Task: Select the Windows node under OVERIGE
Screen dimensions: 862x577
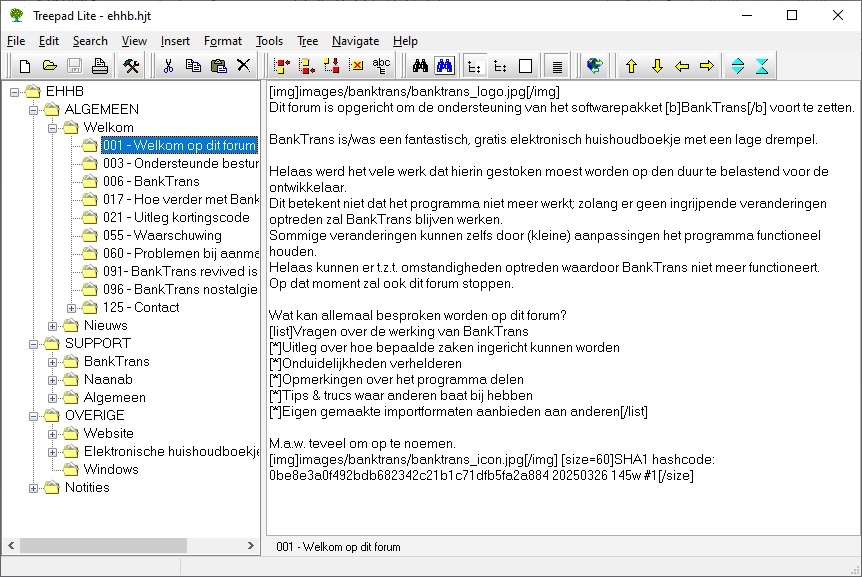Action: 110,469
